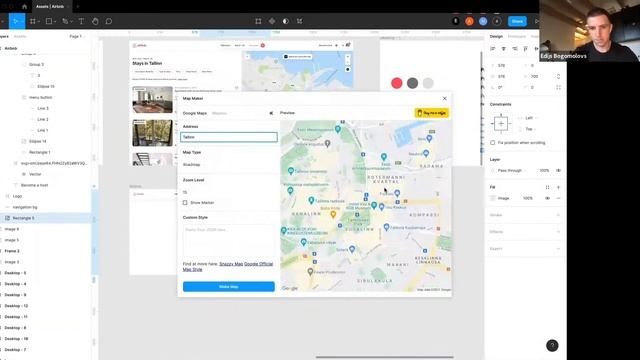
Task: Remove the Image fill with minus icon
Action: [558, 198]
